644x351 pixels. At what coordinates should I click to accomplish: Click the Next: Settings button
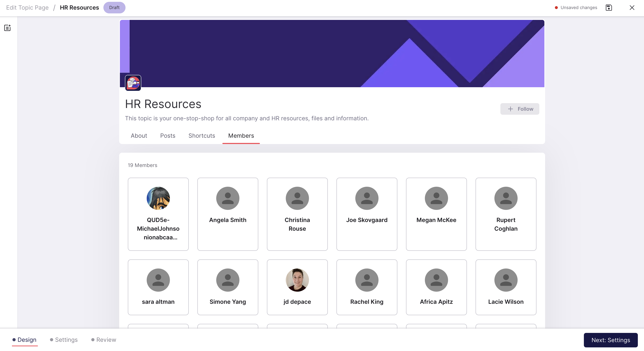click(x=610, y=340)
